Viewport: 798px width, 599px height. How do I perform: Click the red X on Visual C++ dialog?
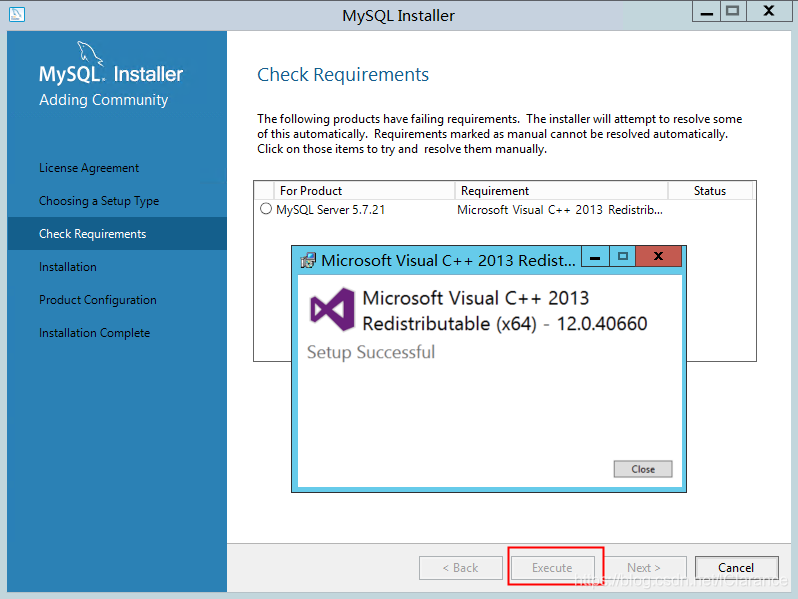pos(658,256)
